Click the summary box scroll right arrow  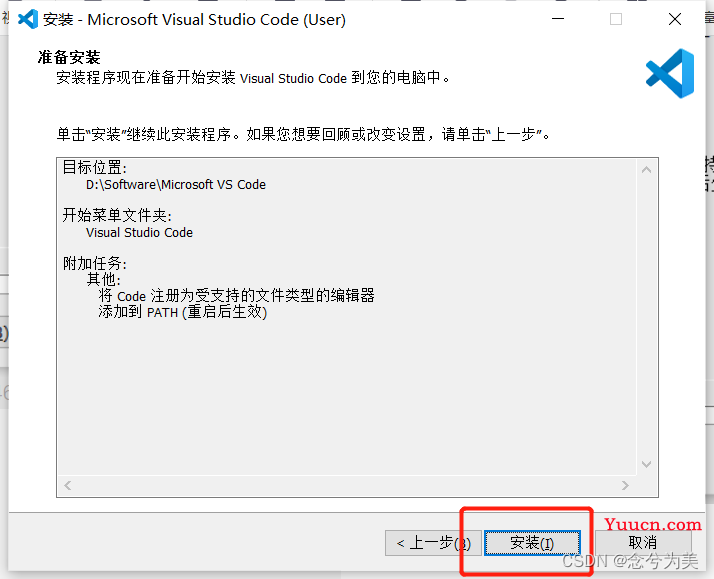(x=625, y=486)
